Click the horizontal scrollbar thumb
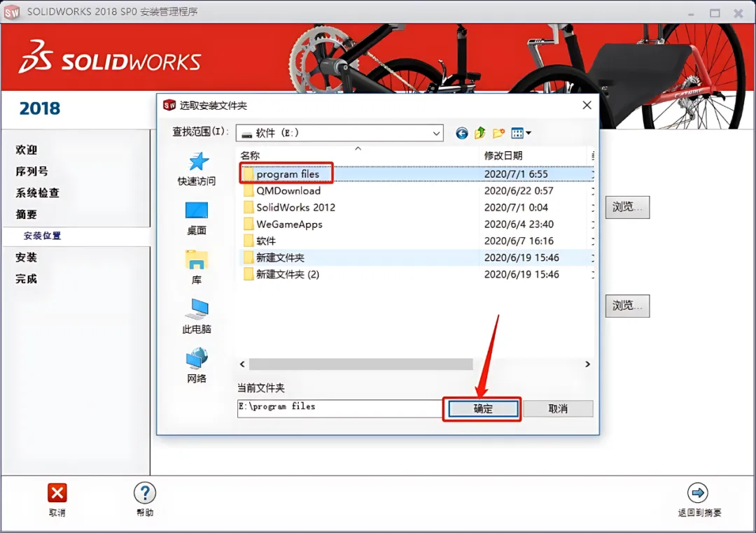The height and width of the screenshot is (533, 756). (360, 364)
